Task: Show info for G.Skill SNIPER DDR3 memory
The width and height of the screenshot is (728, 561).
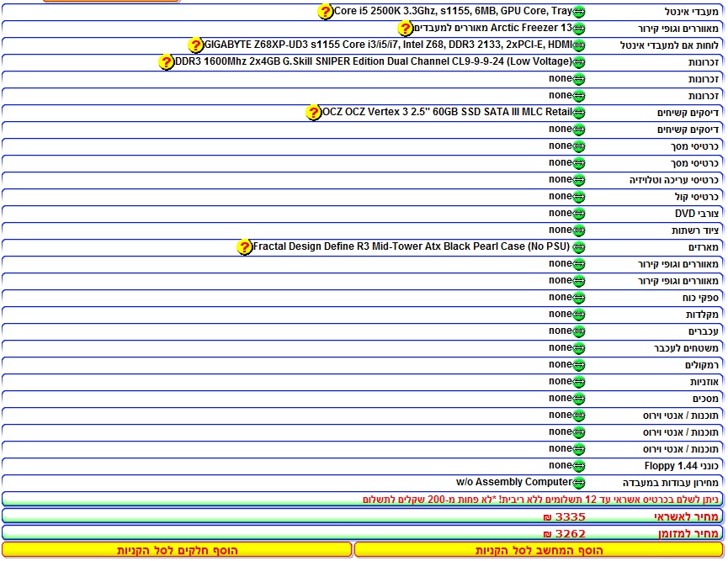Action: point(167,62)
